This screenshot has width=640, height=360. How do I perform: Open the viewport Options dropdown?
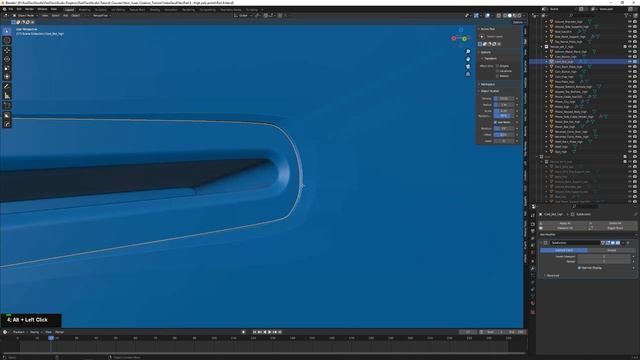(518, 22)
